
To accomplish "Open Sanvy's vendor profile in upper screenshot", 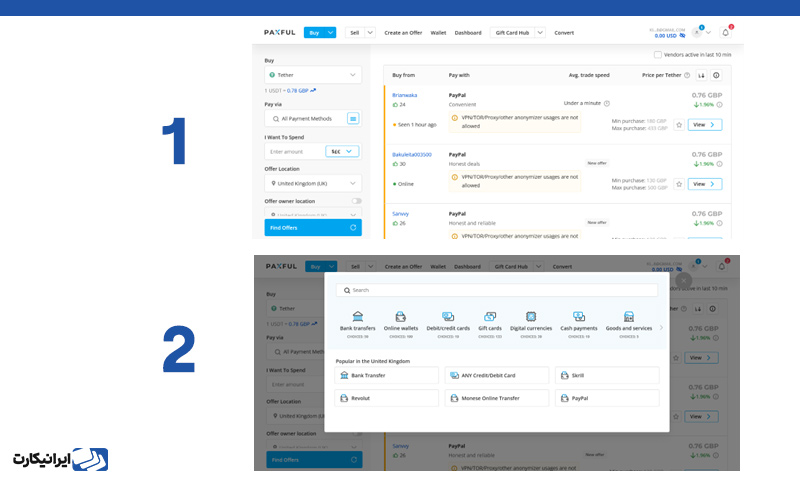I will [x=400, y=214].
